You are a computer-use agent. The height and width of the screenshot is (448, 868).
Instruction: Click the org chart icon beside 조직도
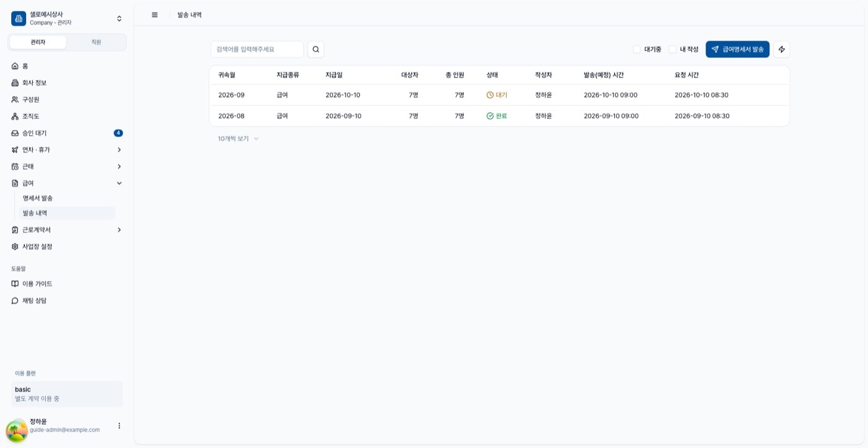coord(15,116)
